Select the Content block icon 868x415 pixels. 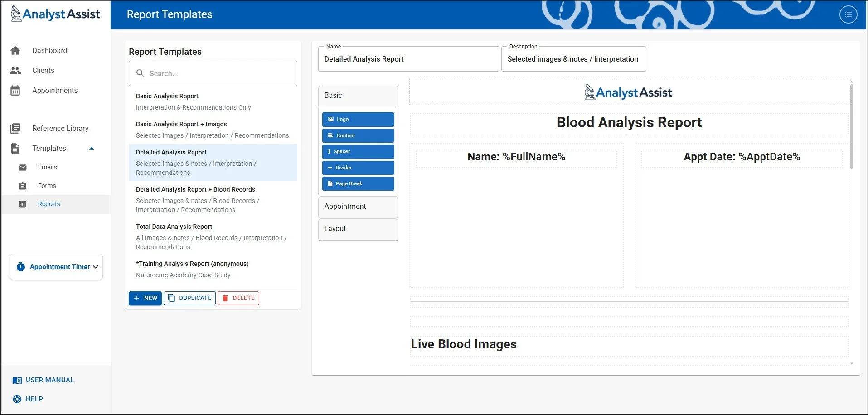click(330, 135)
